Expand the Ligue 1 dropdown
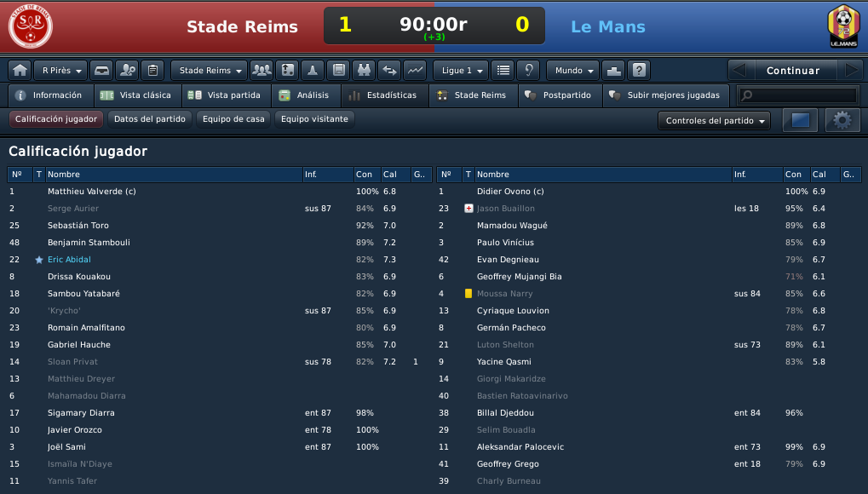The height and width of the screenshot is (494, 868). tap(461, 71)
